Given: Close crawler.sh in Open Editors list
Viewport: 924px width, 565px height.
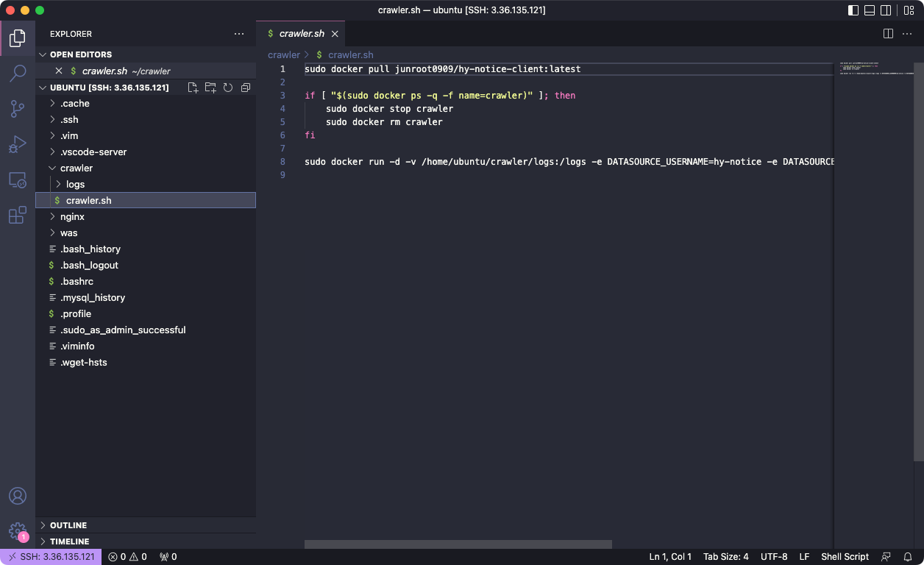Looking at the screenshot, I should coord(59,71).
